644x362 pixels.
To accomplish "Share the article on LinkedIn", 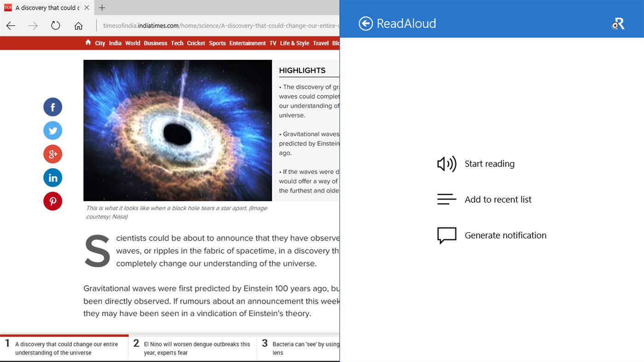I will [x=52, y=177].
